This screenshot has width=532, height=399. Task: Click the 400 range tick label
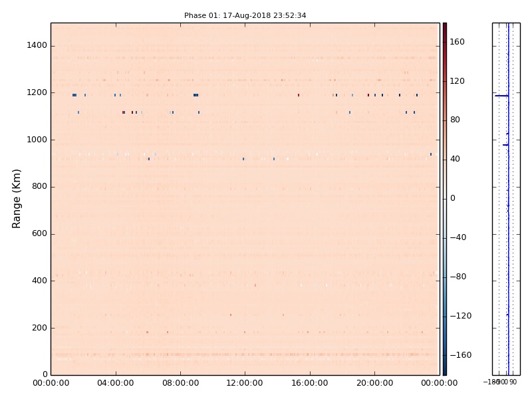(x=39, y=281)
